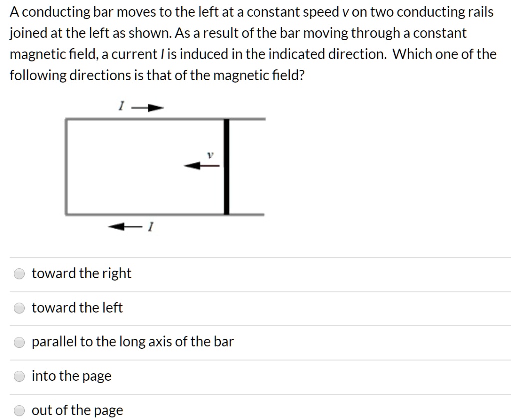511x420 pixels.
Task: Click the 'toward the right' answer text
Action: coord(81,273)
